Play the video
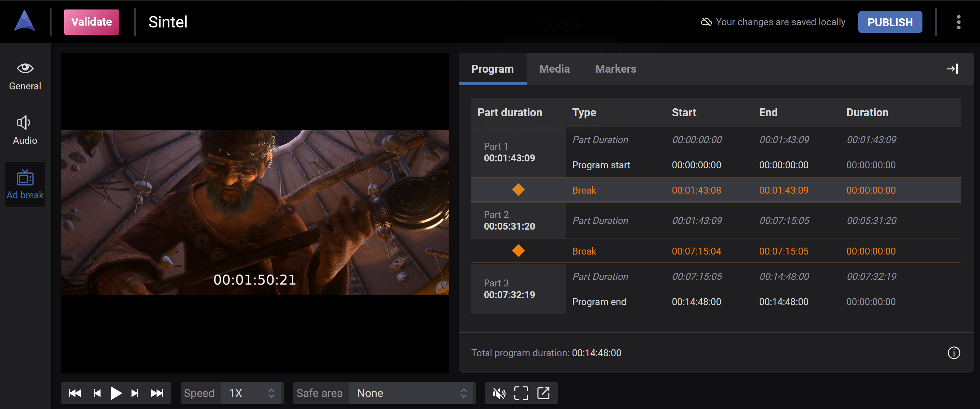 point(116,393)
